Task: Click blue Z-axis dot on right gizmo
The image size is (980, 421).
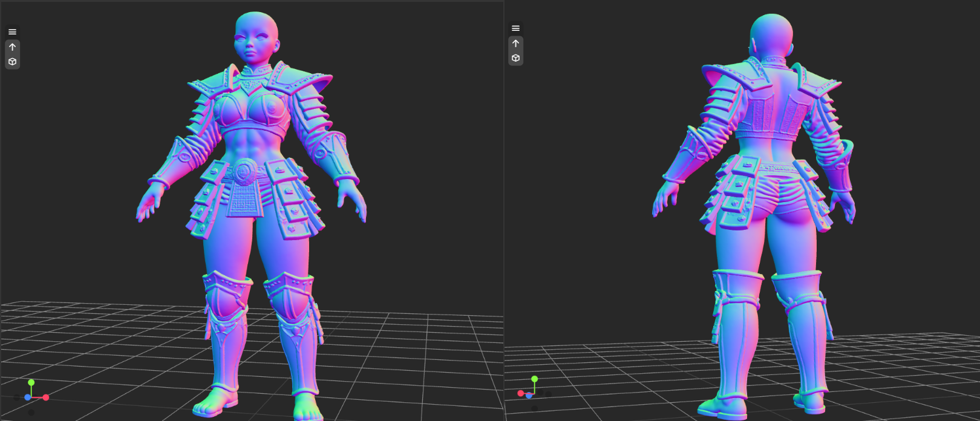Action: [529, 396]
